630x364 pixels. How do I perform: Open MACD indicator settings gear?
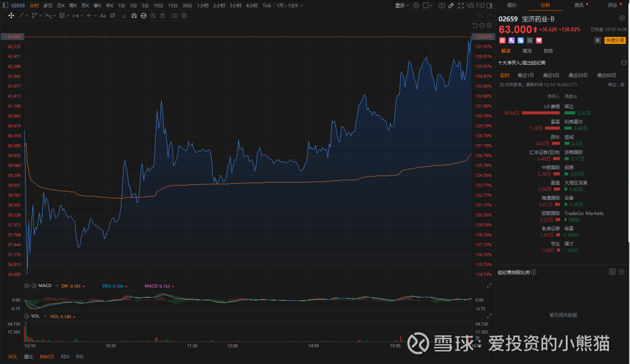(x=27, y=286)
